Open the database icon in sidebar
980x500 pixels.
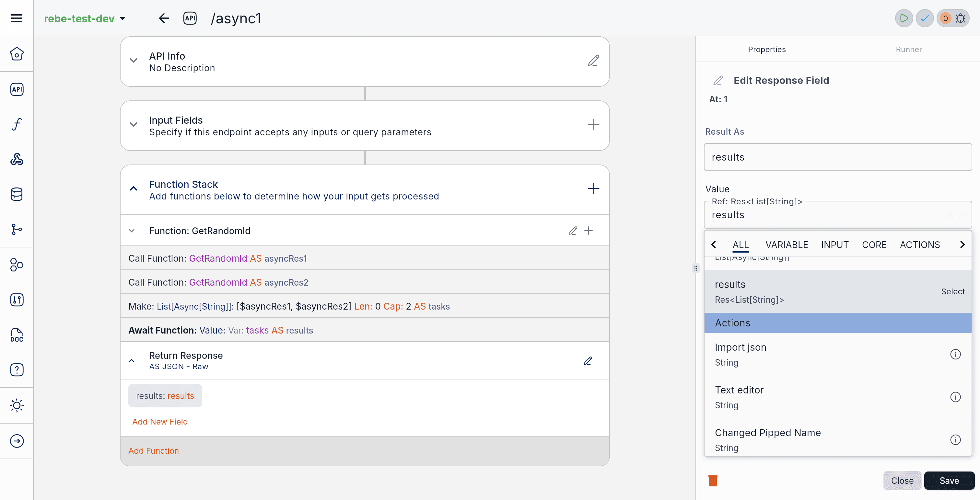tap(16, 194)
